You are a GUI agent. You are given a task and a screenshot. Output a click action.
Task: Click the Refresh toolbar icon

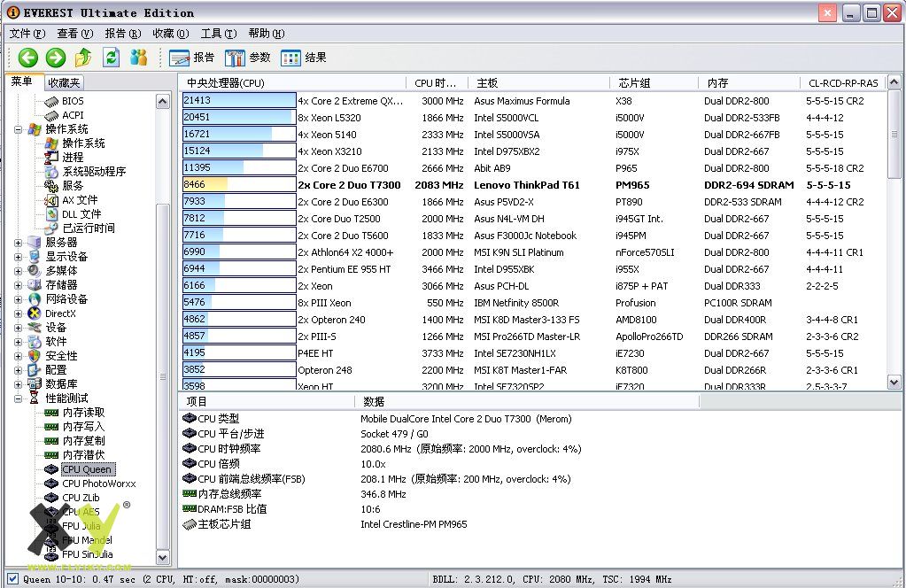[x=111, y=58]
